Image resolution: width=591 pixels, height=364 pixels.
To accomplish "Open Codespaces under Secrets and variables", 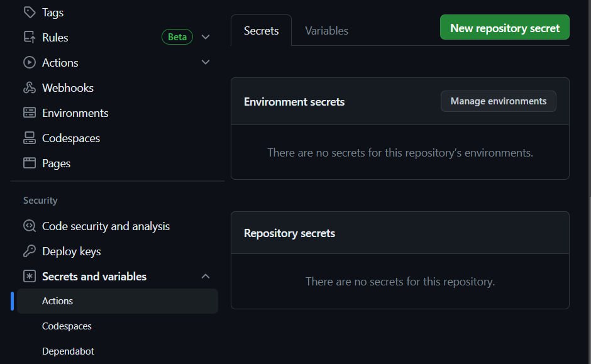I will [x=67, y=326].
